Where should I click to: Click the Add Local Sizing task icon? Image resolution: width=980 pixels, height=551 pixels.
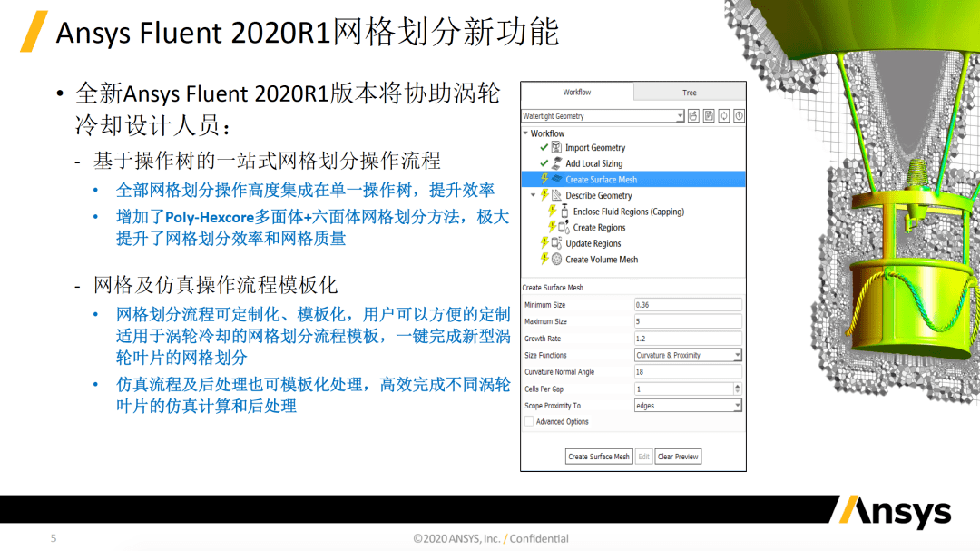pos(556,163)
